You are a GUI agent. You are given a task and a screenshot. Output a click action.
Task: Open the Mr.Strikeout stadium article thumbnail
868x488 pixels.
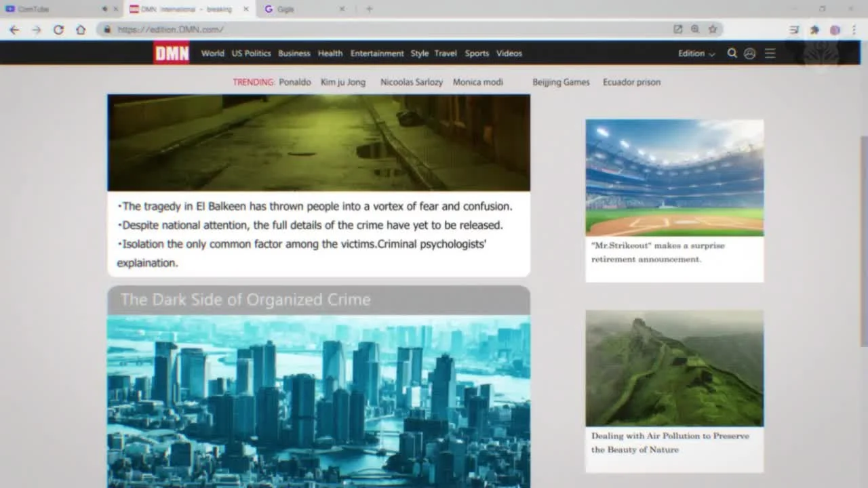pyautogui.click(x=674, y=178)
